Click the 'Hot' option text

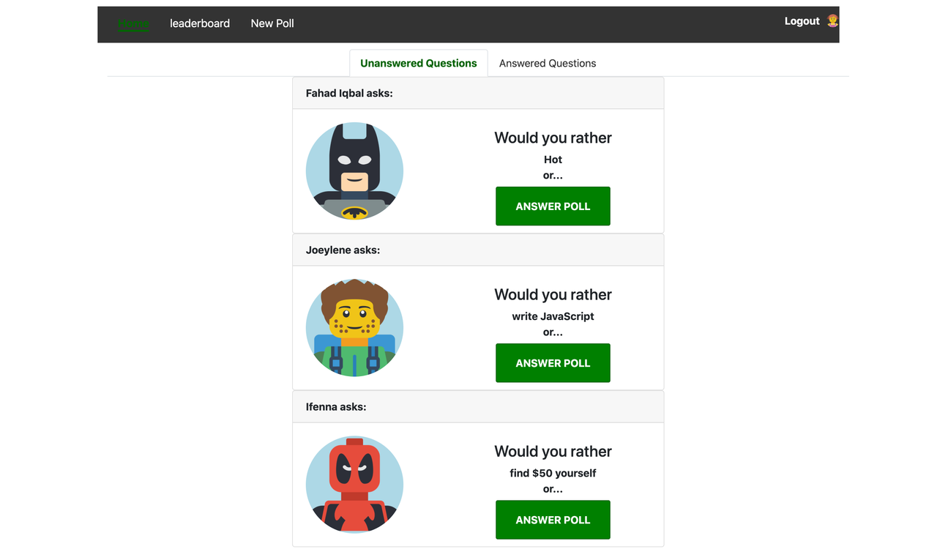pyautogui.click(x=553, y=160)
